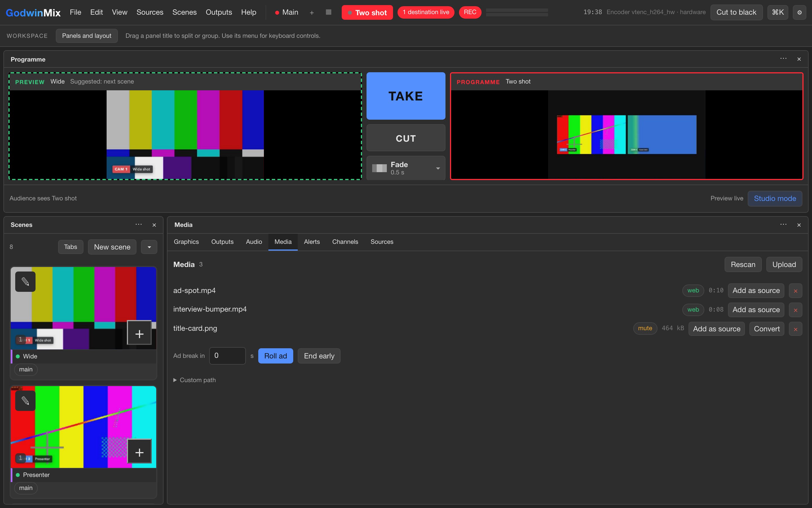Click Cut to black
Screen dimensions: 812x508
pyautogui.click(x=736, y=12)
